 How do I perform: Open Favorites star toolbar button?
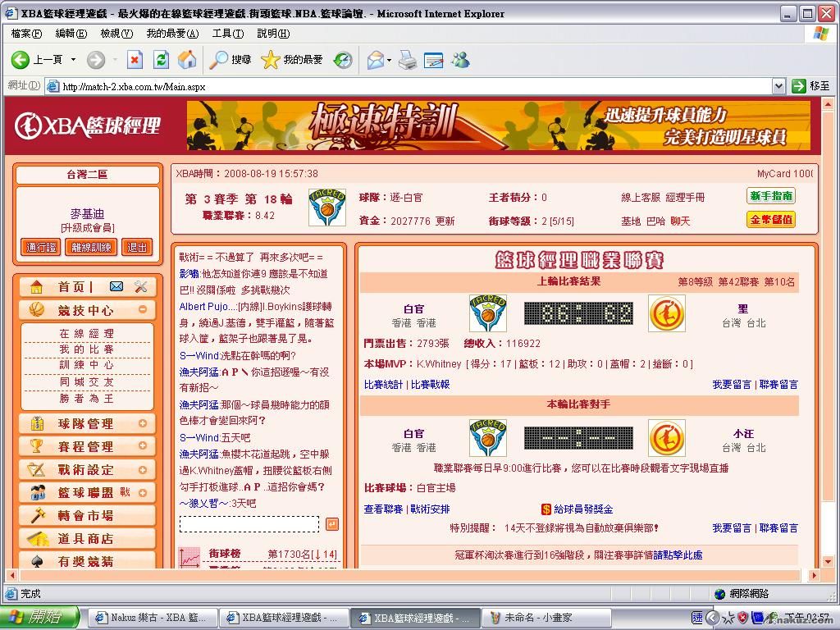pos(292,59)
